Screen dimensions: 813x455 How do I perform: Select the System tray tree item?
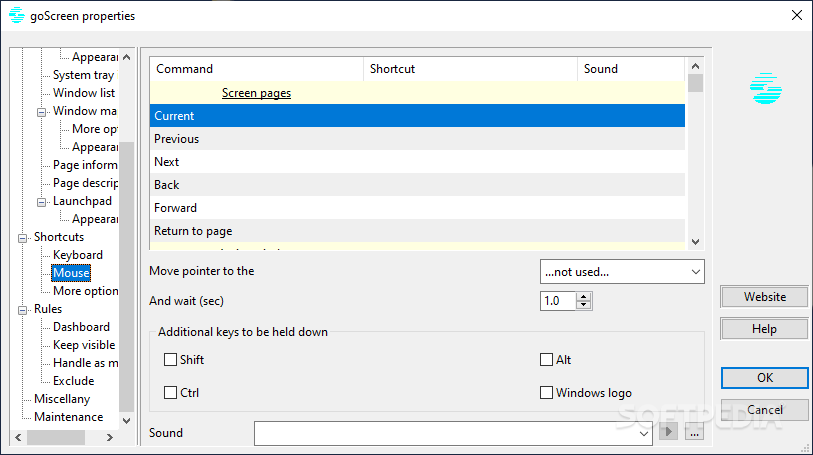click(83, 75)
